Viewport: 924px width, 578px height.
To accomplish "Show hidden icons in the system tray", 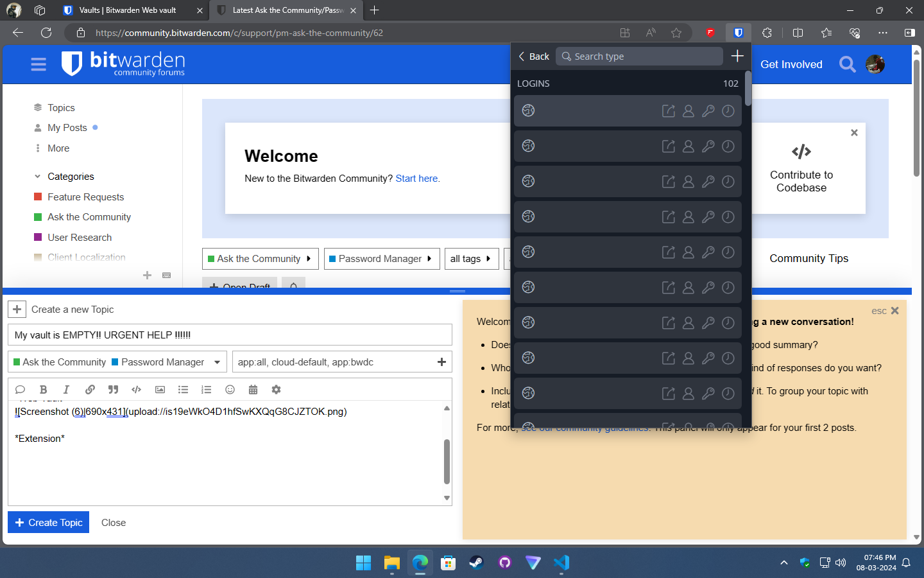I will click(x=783, y=563).
